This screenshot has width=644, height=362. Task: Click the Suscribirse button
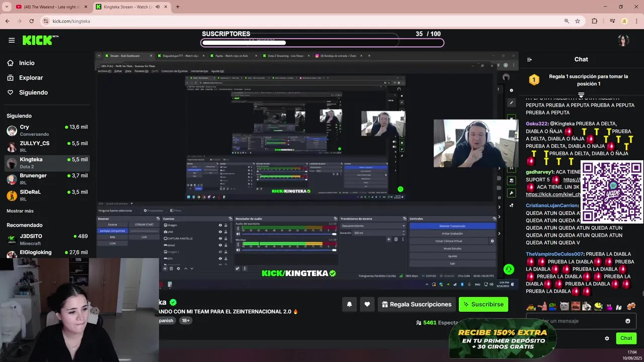click(x=483, y=304)
